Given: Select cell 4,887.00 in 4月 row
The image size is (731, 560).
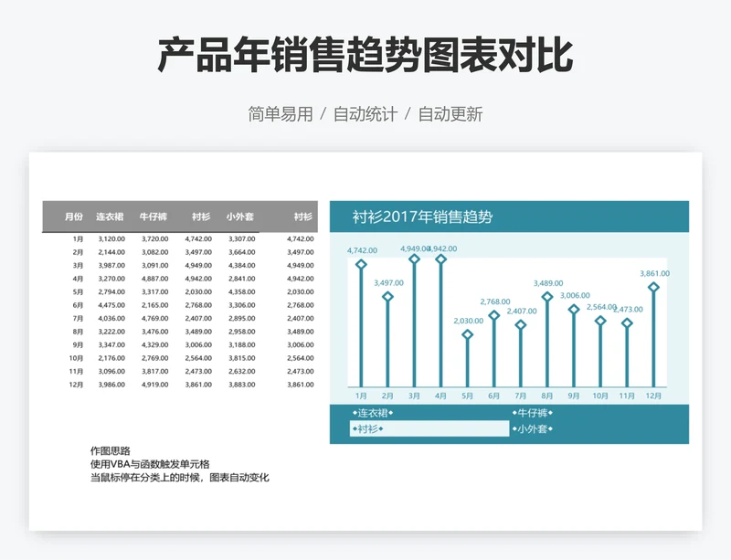Looking at the screenshot, I should click(154, 279).
